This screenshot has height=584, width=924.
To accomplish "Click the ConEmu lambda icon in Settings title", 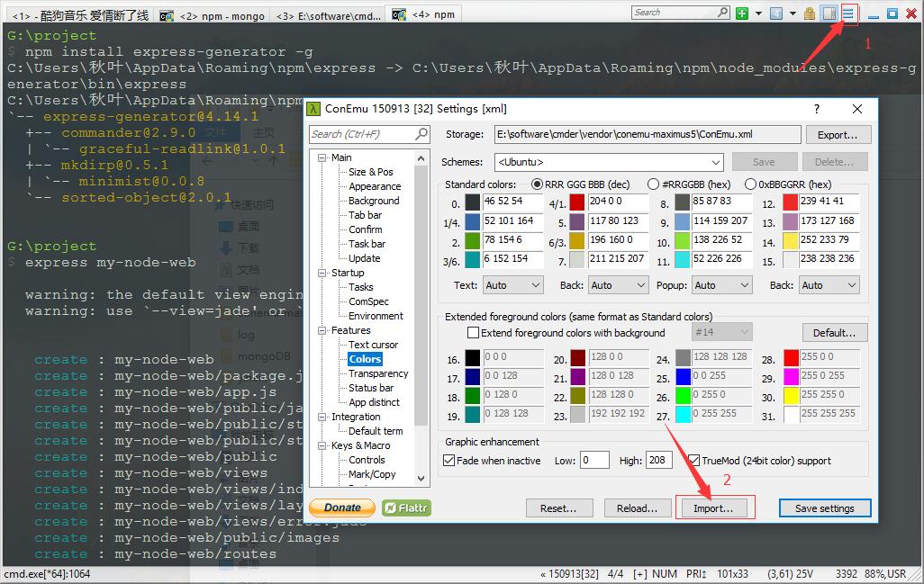I will click(313, 108).
